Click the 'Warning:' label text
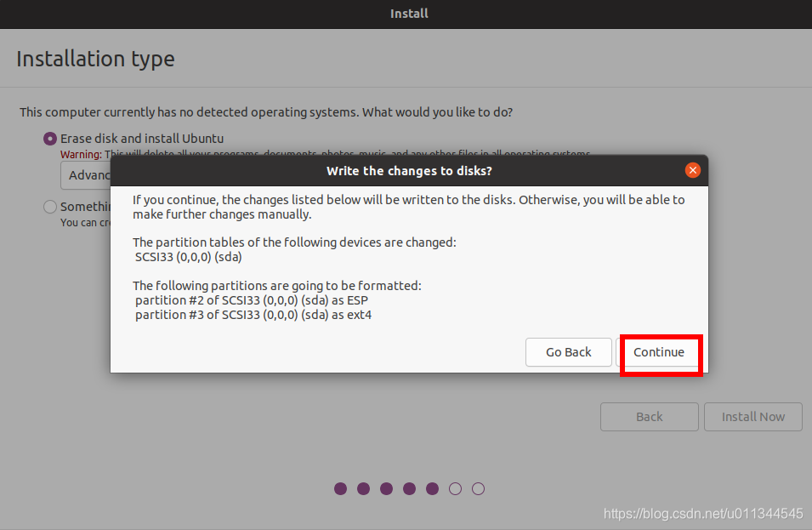The image size is (812, 530). click(x=81, y=154)
